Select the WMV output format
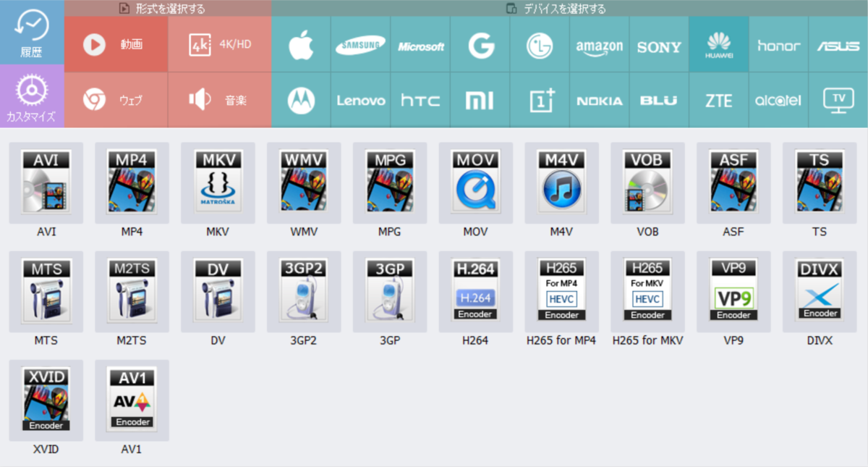The width and height of the screenshot is (868, 467). click(304, 183)
